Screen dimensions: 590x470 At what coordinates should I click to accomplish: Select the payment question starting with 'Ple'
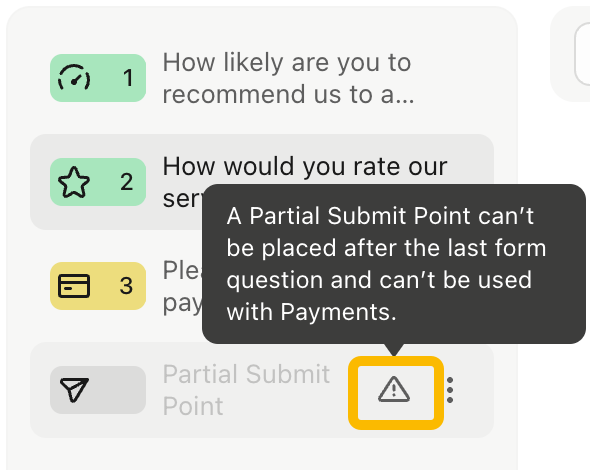(x=182, y=286)
